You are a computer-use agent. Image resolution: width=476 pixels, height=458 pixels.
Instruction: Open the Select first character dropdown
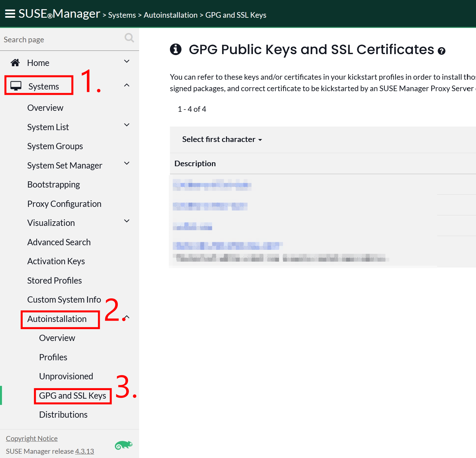(222, 139)
